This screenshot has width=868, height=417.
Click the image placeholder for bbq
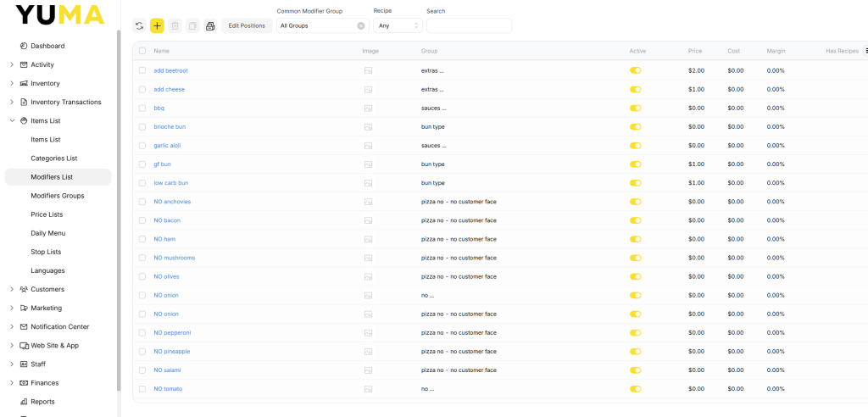click(368, 108)
